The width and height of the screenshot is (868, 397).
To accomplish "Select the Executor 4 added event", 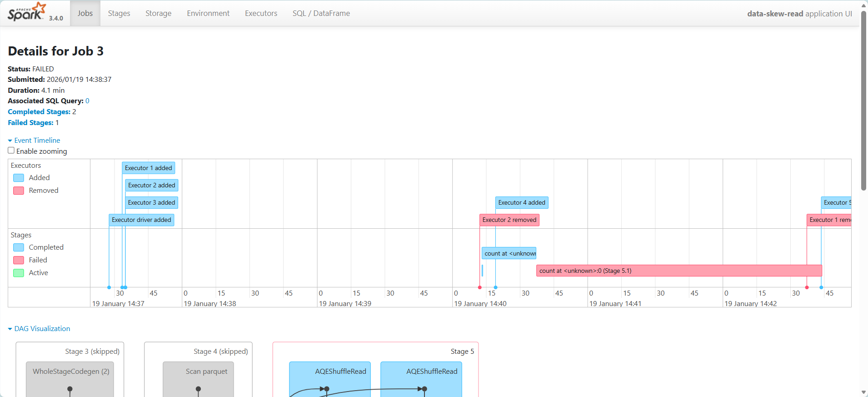I will 521,203.
